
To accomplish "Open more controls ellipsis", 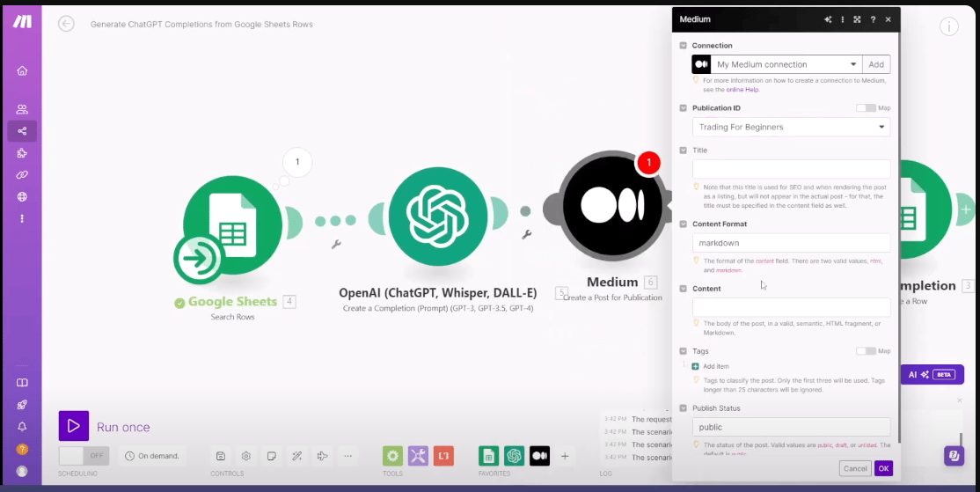I will [348, 457].
